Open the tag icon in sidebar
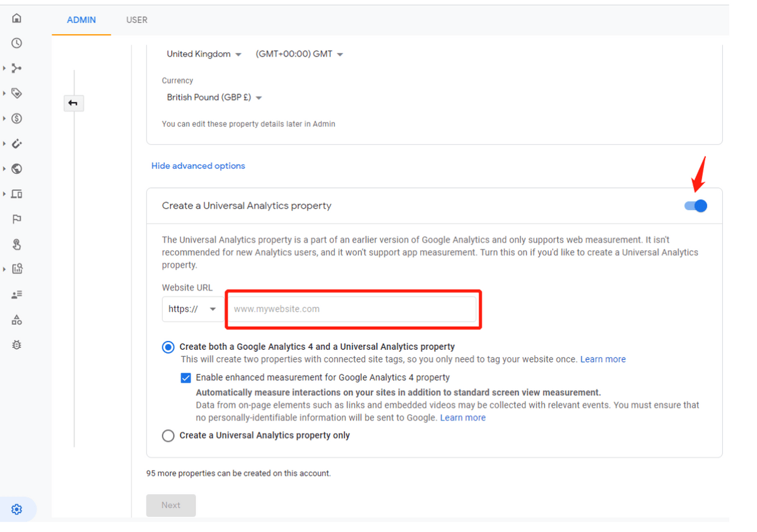The image size is (757, 532). tap(16, 93)
